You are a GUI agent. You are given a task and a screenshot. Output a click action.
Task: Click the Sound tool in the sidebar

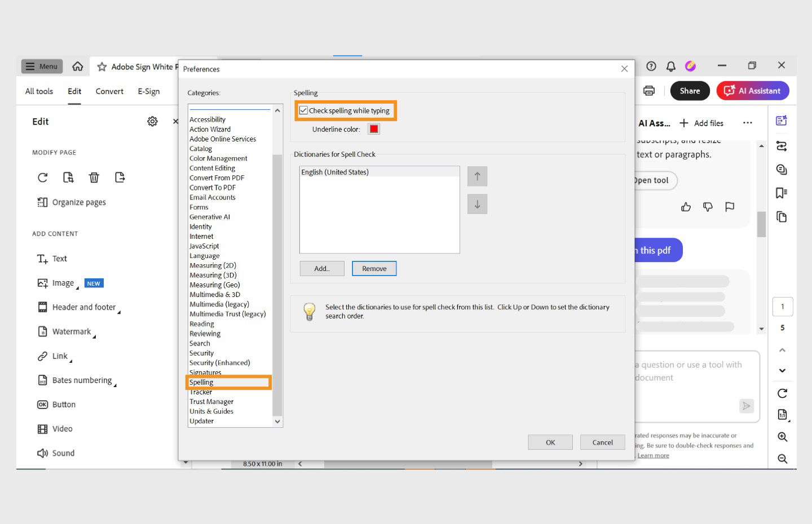63,452
